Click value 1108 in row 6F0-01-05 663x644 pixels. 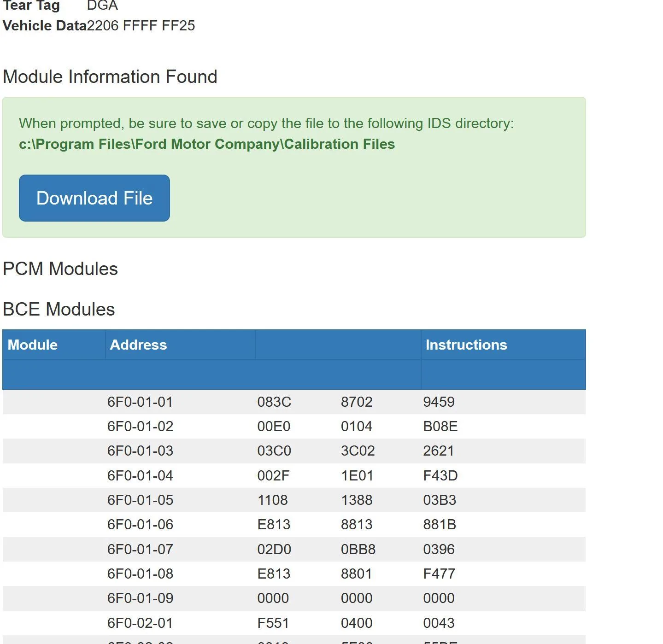[272, 500]
